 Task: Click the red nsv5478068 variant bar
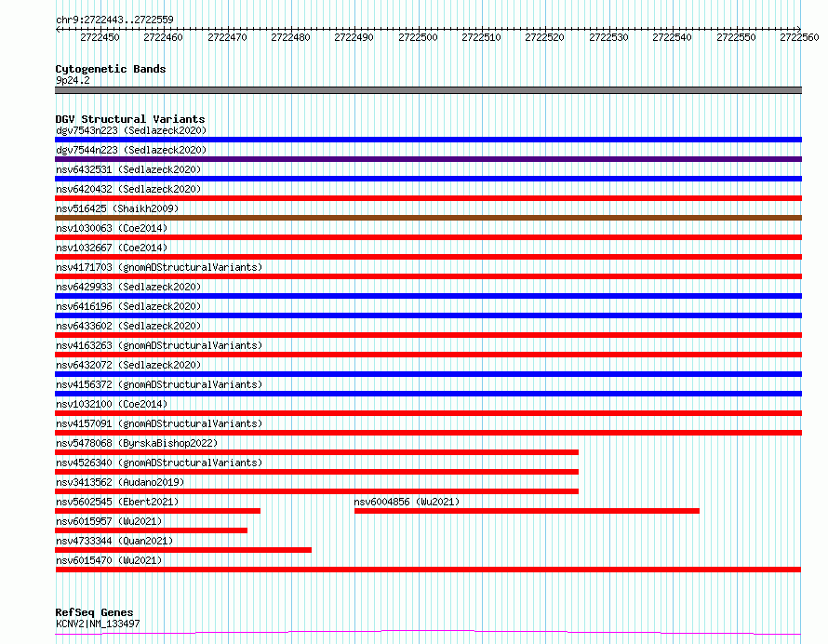point(317,452)
